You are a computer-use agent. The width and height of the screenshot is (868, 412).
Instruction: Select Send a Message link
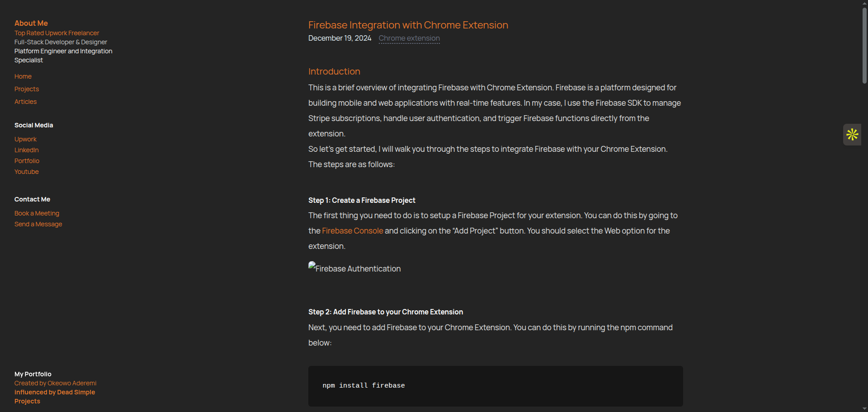pos(38,224)
